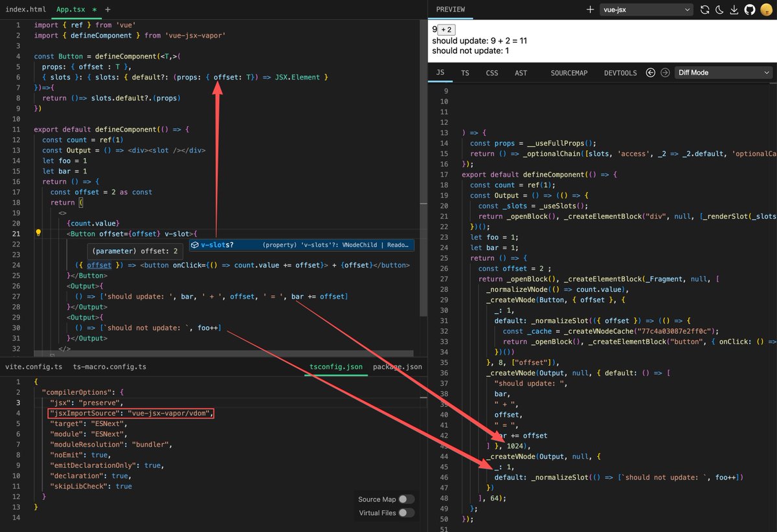The height and width of the screenshot is (532, 777).
Task: Click the forward arrow circle icon
Action: pyautogui.click(x=665, y=72)
